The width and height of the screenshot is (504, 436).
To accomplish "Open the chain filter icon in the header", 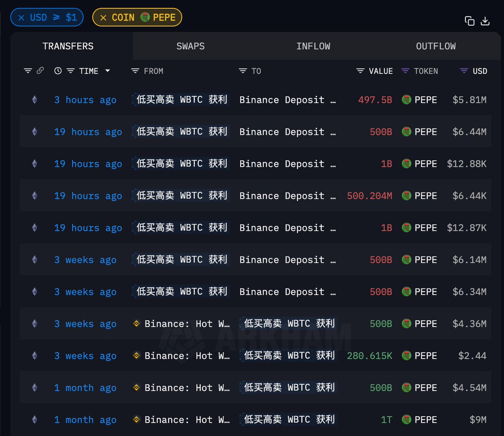I will tap(28, 71).
